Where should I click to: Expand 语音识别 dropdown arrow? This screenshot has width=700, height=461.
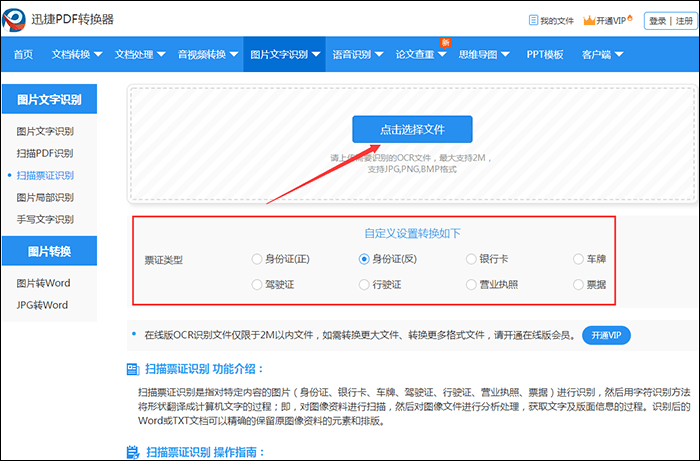coord(379,54)
